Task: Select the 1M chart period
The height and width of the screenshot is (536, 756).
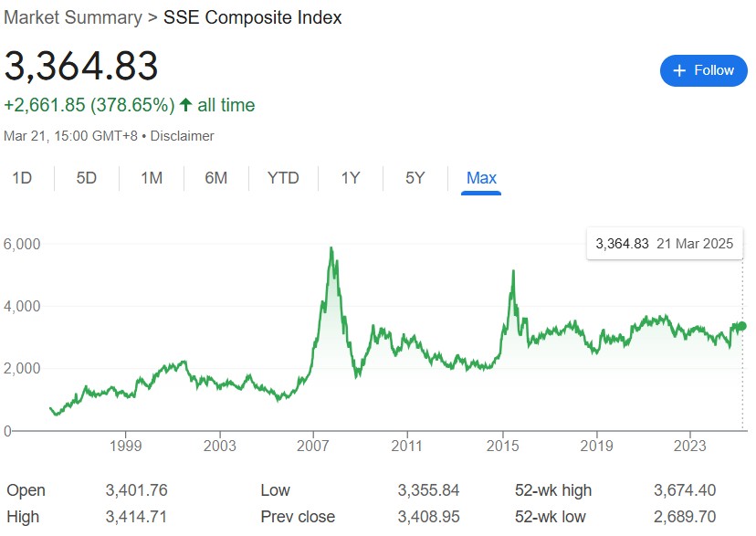Action: (x=150, y=178)
